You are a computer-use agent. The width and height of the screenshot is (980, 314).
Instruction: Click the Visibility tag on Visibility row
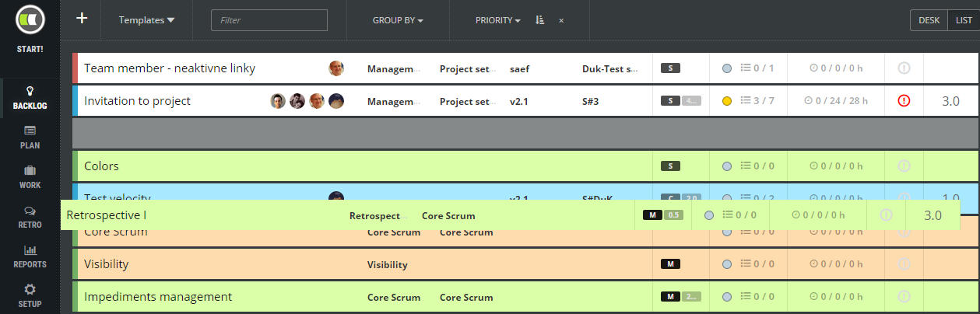tap(388, 264)
